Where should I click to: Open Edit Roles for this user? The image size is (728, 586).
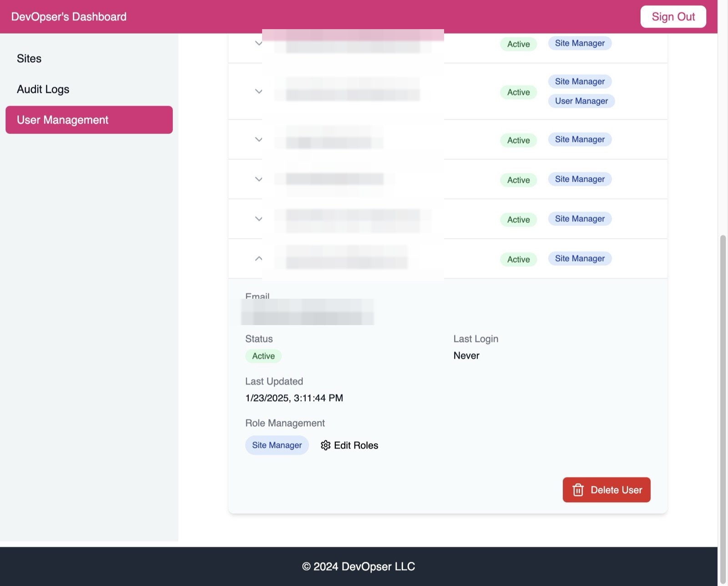coord(349,445)
